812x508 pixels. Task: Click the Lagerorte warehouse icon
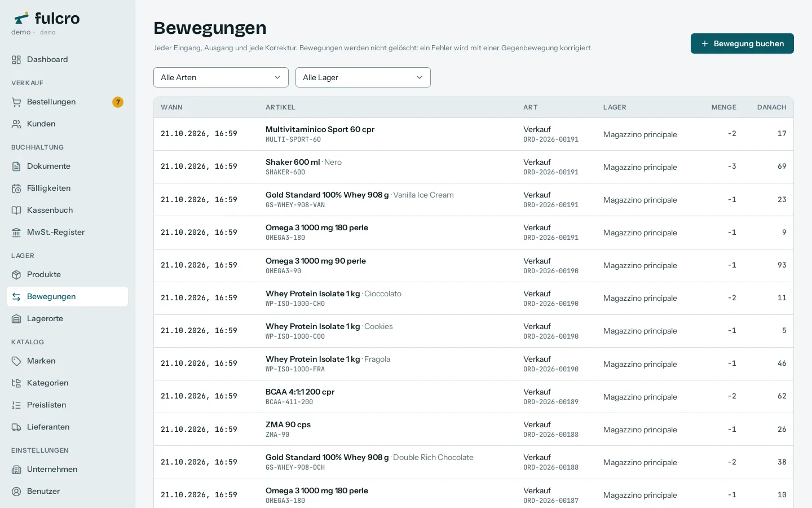[16, 319]
